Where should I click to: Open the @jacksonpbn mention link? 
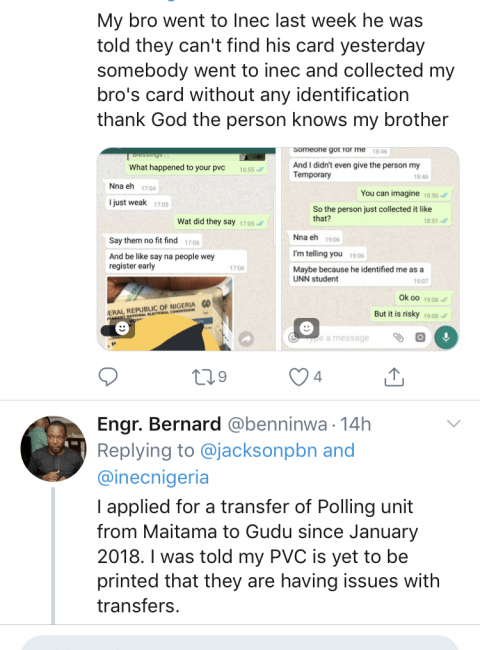(258, 450)
